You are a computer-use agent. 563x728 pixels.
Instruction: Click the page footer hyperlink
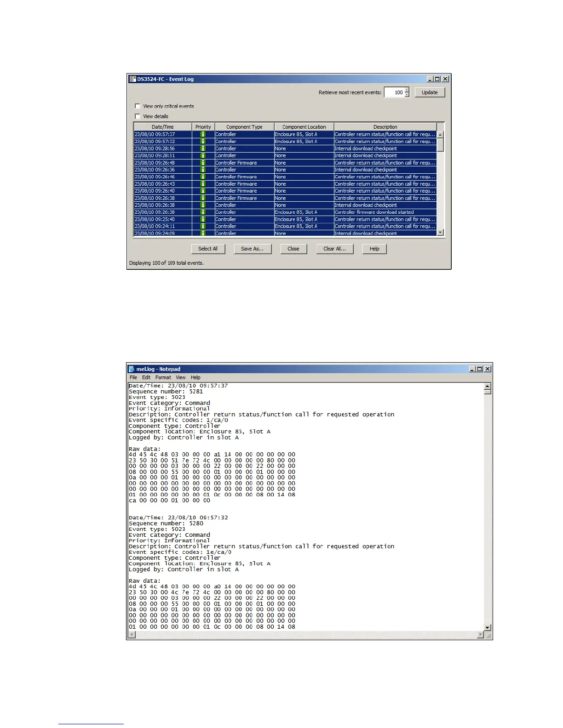[x=91, y=724]
